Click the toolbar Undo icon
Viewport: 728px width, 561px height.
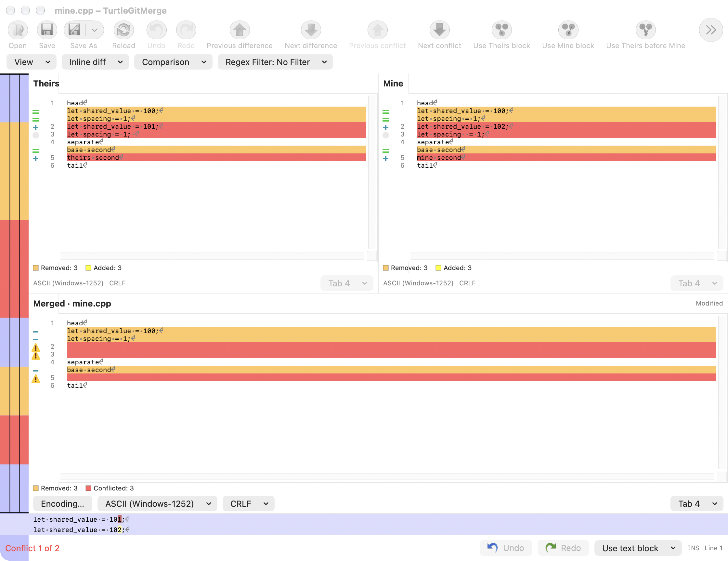coord(156,30)
